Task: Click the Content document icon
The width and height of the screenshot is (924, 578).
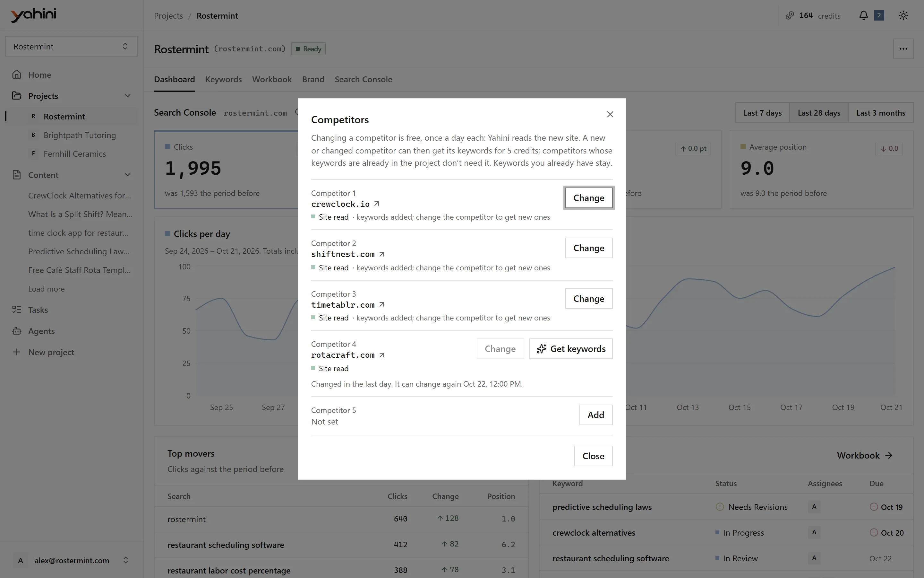Action: coord(16,175)
